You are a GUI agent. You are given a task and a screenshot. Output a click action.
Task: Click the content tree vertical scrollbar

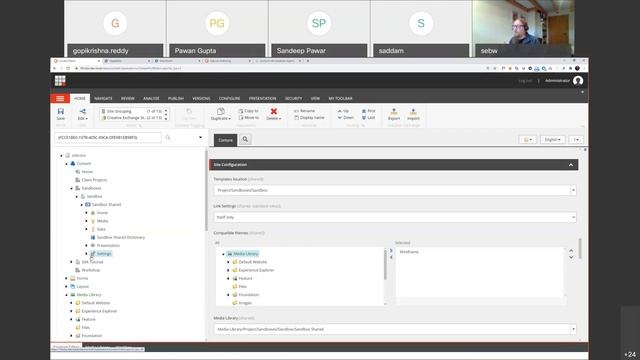[x=206, y=191]
